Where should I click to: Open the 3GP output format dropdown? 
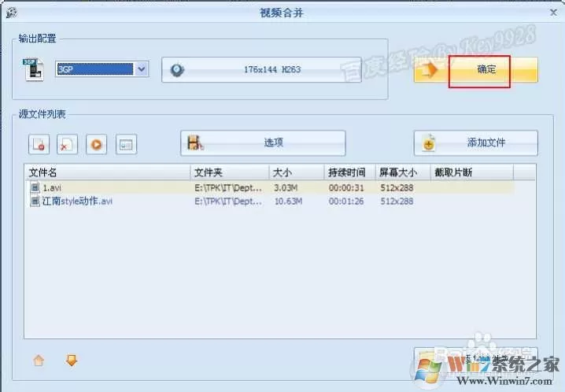tap(142, 69)
